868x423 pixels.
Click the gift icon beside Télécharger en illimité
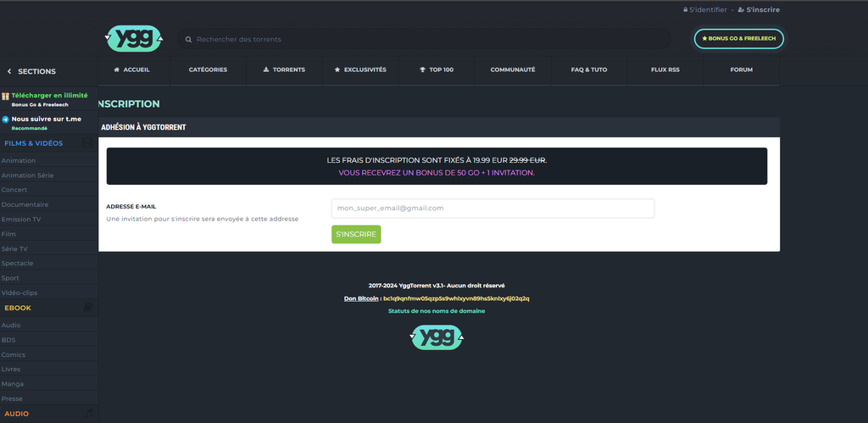(x=5, y=96)
